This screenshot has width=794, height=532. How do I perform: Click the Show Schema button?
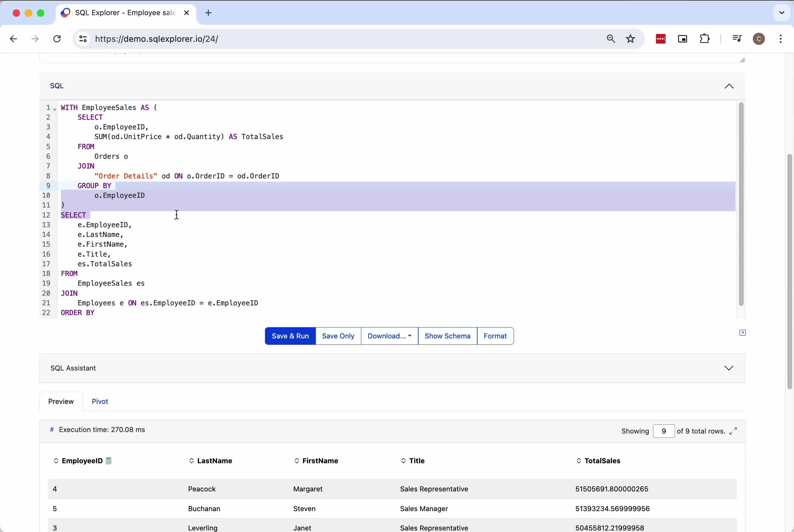447,336
